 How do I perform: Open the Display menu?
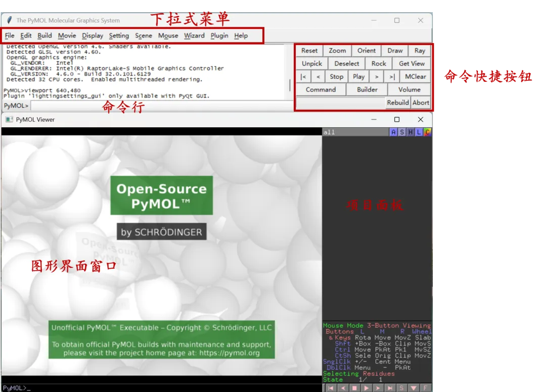pos(93,35)
